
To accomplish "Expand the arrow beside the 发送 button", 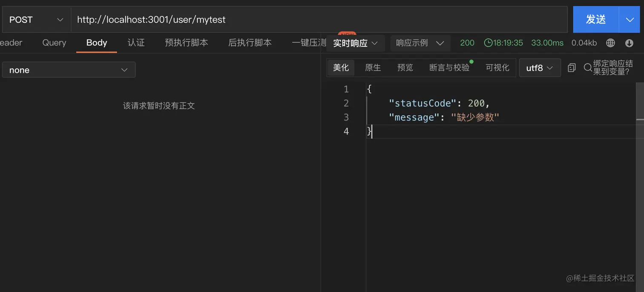I will coord(630,20).
